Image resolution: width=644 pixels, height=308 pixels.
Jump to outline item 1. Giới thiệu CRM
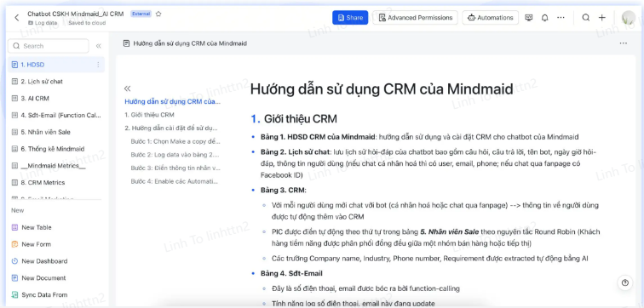coord(150,115)
